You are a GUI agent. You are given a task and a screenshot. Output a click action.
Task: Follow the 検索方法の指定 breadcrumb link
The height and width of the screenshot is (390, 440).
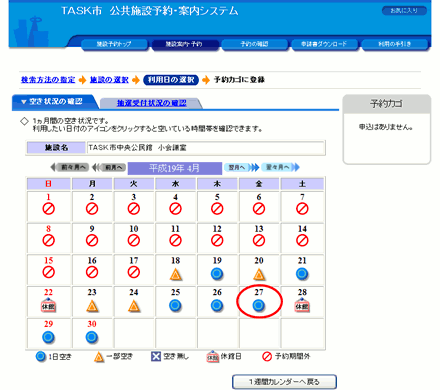click(48, 80)
